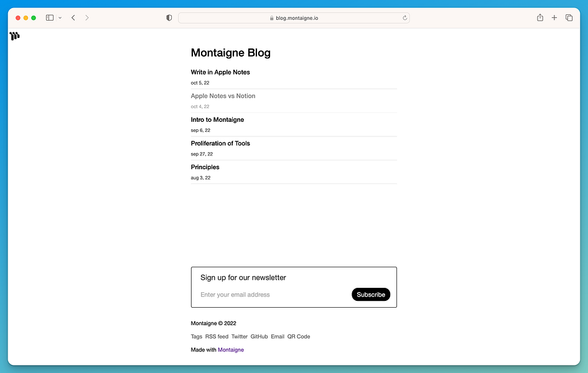Open the privacy shield report icon
588x373 pixels.
(x=169, y=17)
